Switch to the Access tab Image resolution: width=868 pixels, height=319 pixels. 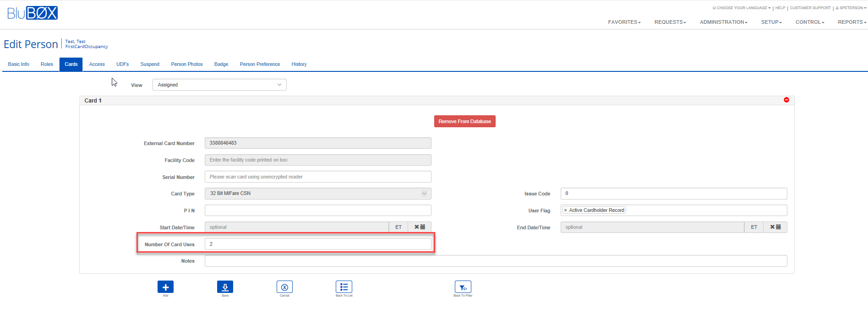(97, 64)
